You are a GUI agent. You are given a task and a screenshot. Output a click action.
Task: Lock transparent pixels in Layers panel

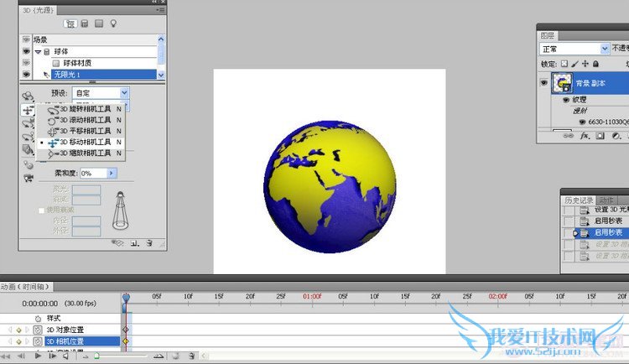(564, 64)
